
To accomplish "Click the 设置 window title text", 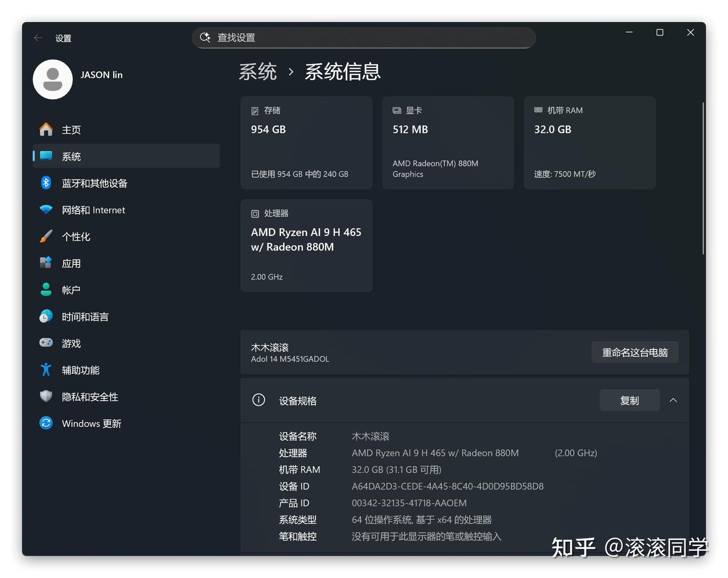I will pyautogui.click(x=63, y=38).
